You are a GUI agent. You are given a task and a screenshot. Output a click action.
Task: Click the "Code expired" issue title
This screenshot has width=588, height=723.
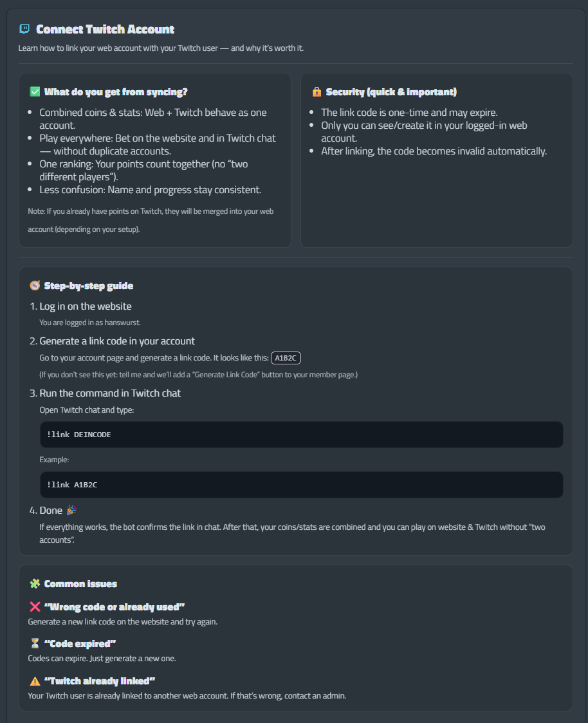(80, 644)
